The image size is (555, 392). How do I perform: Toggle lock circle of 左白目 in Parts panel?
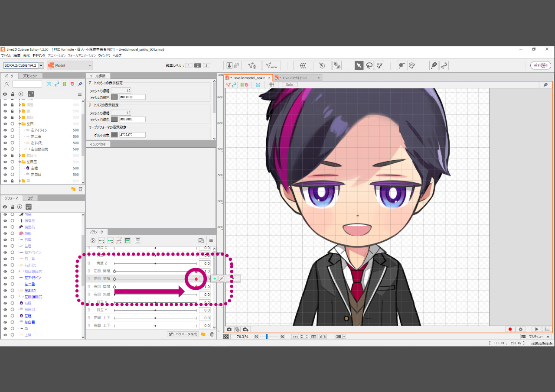click(13, 175)
